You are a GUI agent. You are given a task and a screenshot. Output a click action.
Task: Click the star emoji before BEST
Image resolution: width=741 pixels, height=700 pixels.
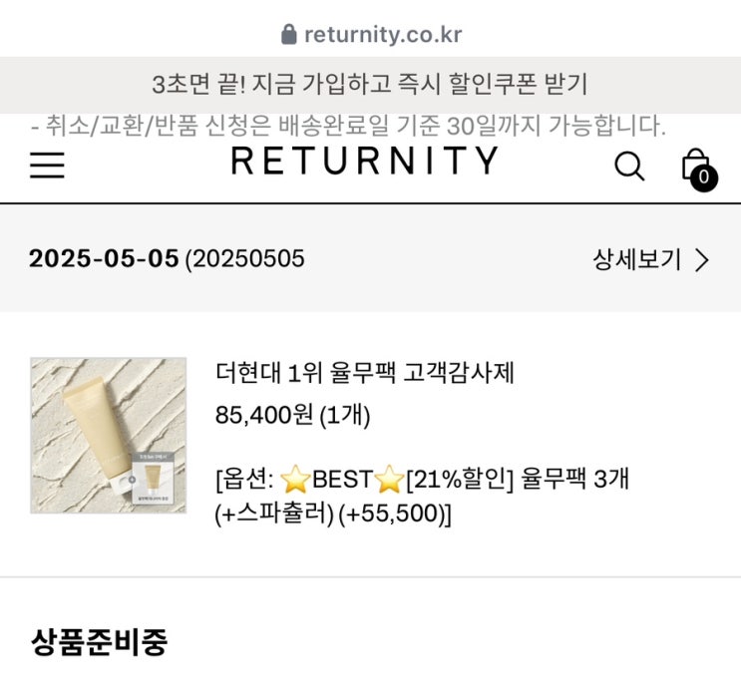(295, 481)
